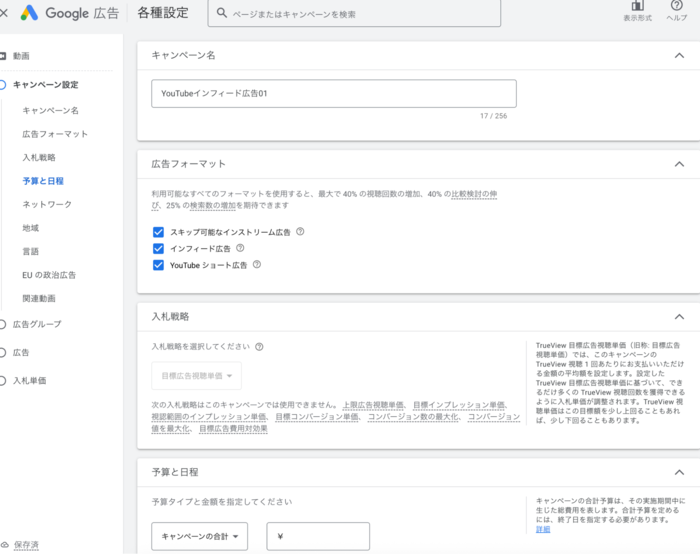This screenshot has height=554, width=700.
Task: Close the settings panel with X
Action: (x=5, y=14)
